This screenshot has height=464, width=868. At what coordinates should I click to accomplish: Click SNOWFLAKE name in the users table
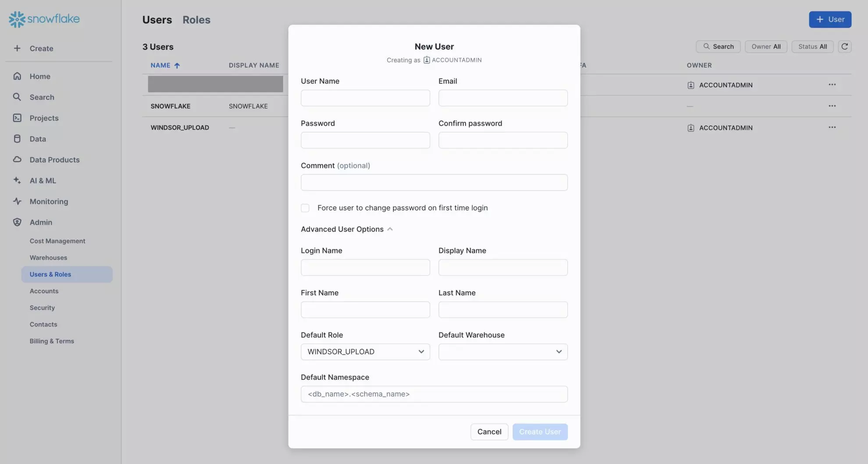pyautogui.click(x=171, y=106)
